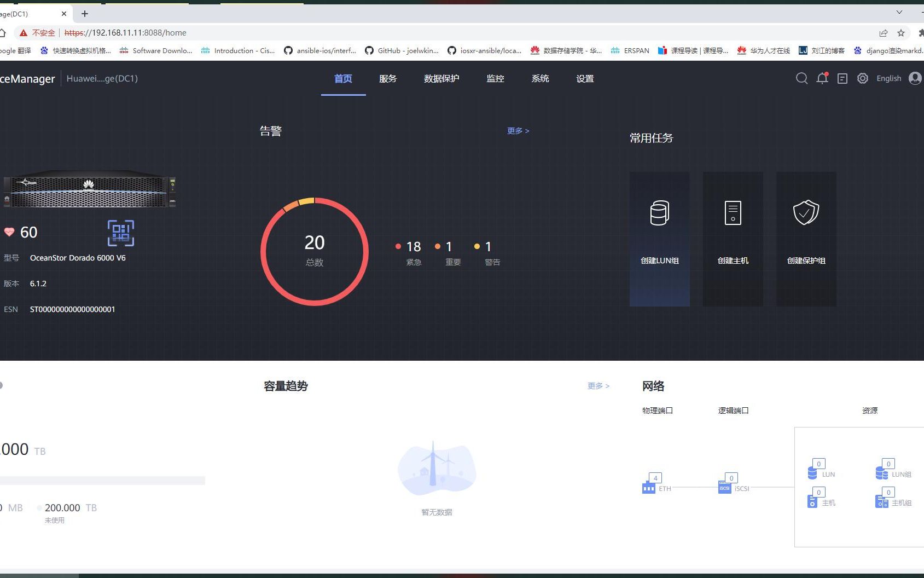The width and height of the screenshot is (924, 578).
Task: Close the current browser tab
Action: [x=64, y=14]
